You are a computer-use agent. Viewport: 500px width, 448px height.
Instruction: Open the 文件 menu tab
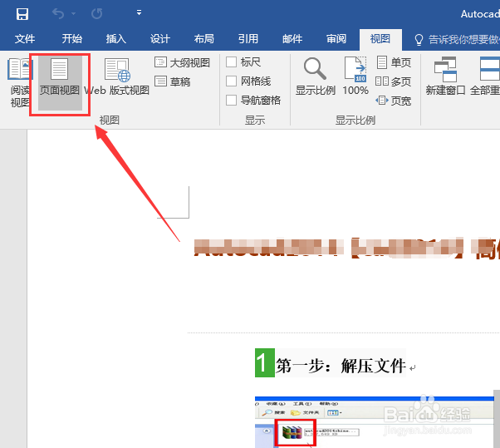pos(25,39)
